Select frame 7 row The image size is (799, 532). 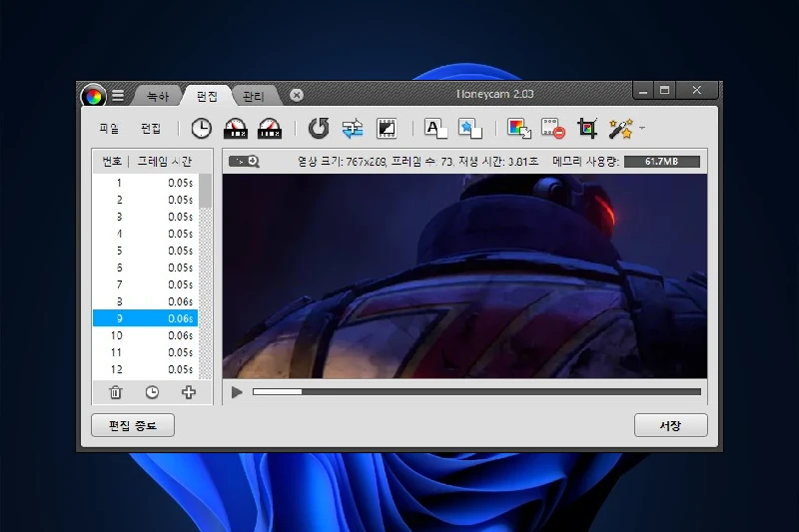click(x=145, y=284)
